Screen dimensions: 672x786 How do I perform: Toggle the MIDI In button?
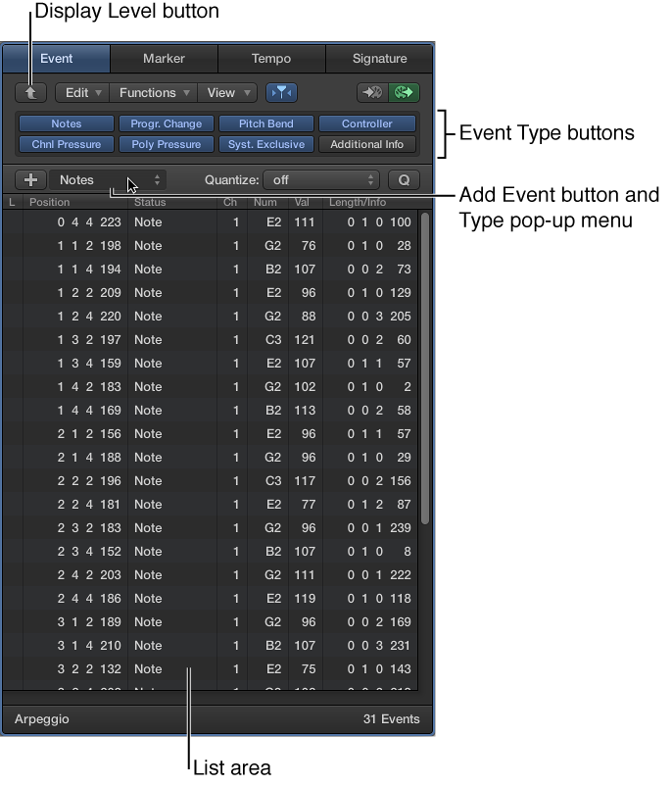click(372, 93)
